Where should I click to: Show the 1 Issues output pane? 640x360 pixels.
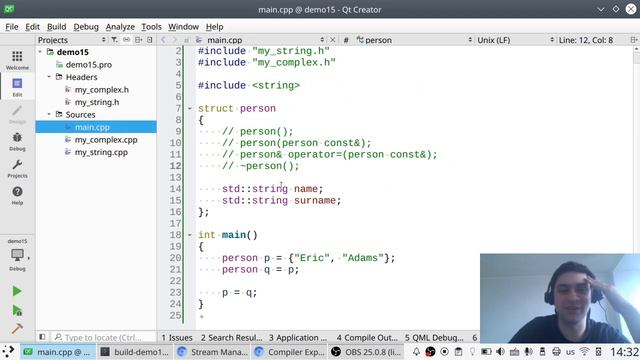(x=177, y=338)
